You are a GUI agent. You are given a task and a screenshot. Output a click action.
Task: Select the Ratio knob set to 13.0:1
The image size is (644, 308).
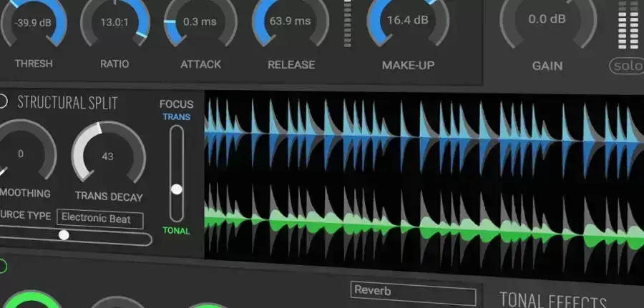coord(114,21)
